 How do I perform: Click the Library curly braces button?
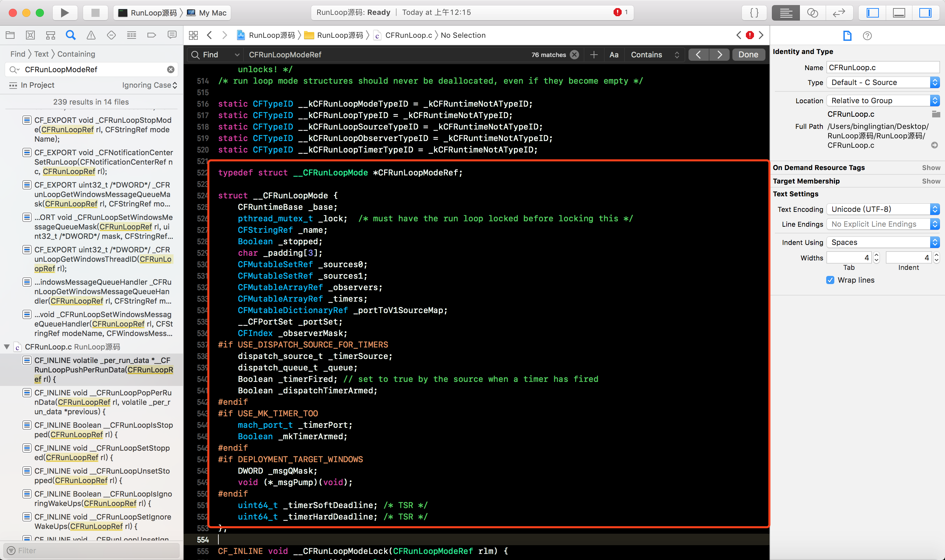(754, 13)
